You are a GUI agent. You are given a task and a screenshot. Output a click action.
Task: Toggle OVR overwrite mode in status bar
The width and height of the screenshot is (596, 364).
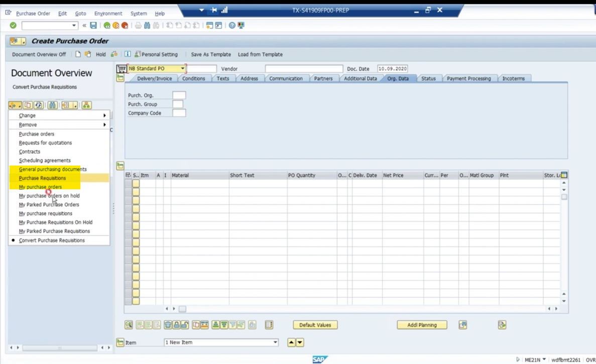590,360
